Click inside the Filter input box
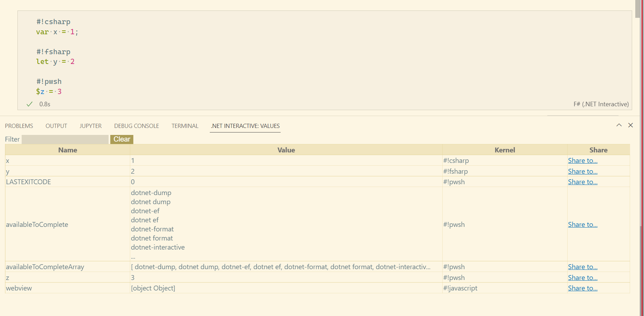 coord(65,139)
